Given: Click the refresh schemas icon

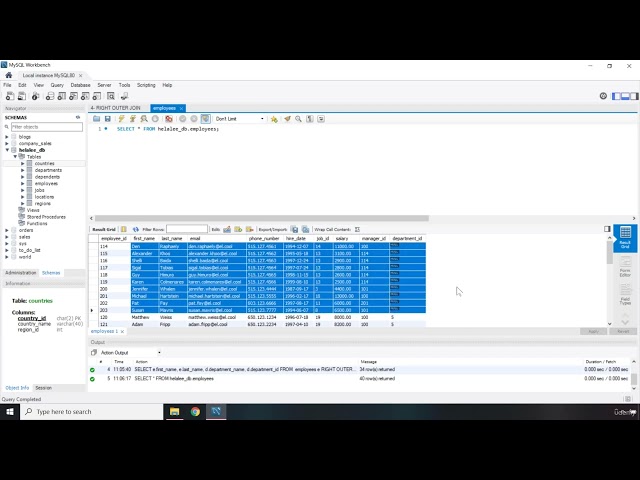Looking at the screenshot, I should (78, 118).
